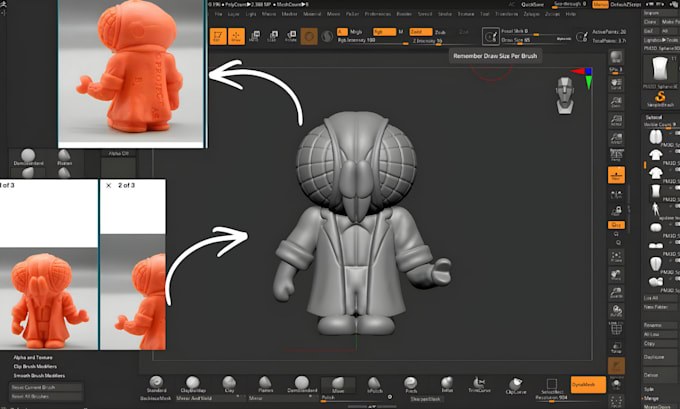Viewport: 680px width, 409px height.
Task: Select the Scale transform icon in top shelf
Action: [272, 36]
